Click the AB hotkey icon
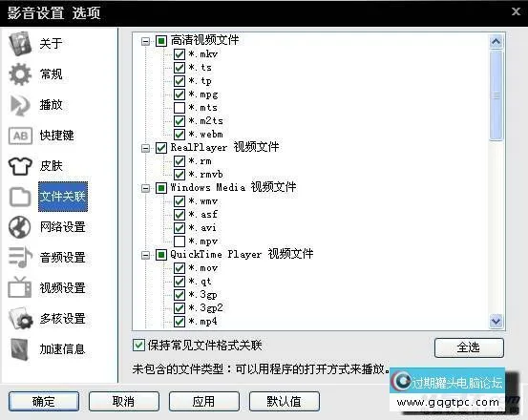Viewport: 528px width, 420px height. tap(20, 136)
